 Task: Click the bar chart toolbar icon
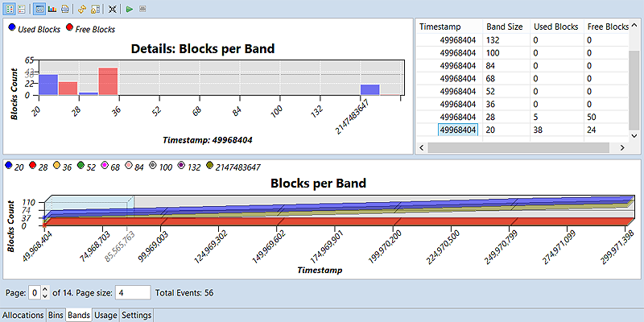52,9
